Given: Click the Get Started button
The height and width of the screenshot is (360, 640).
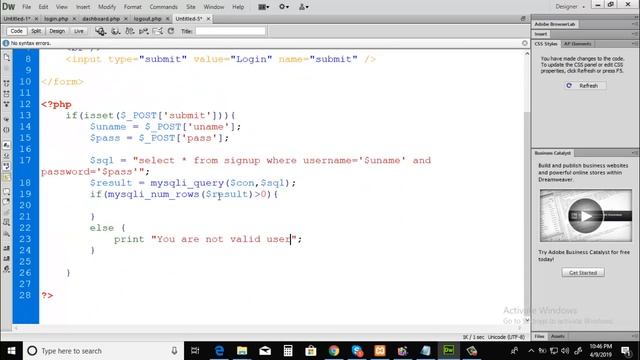Looking at the screenshot, I should tap(583, 273).
